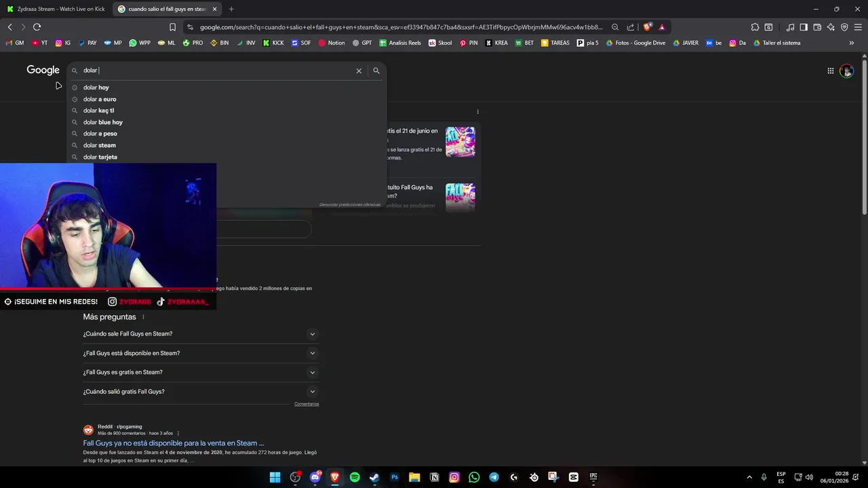Viewport: 868px width, 488px height.
Task: Open Instagram from the taskbar
Action: [x=454, y=477]
